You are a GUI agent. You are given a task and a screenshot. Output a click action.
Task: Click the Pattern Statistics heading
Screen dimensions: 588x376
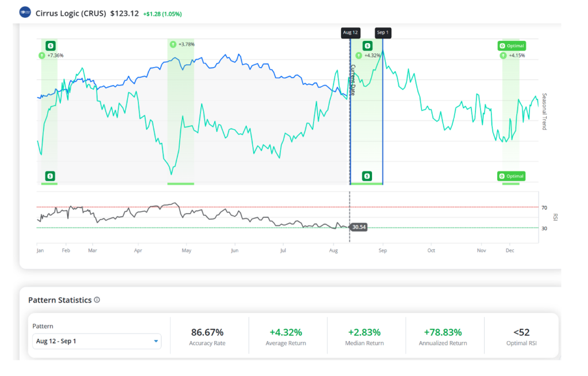[x=60, y=300]
